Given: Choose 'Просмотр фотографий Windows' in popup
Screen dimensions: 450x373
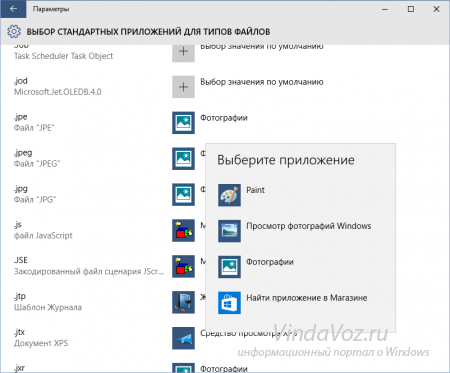Looking at the screenshot, I should (x=309, y=226).
